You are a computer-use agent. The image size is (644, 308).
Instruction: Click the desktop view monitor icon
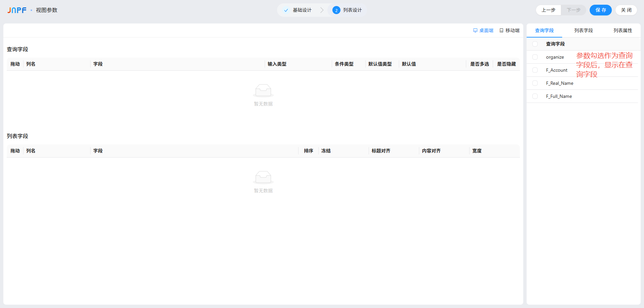click(475, 30)
